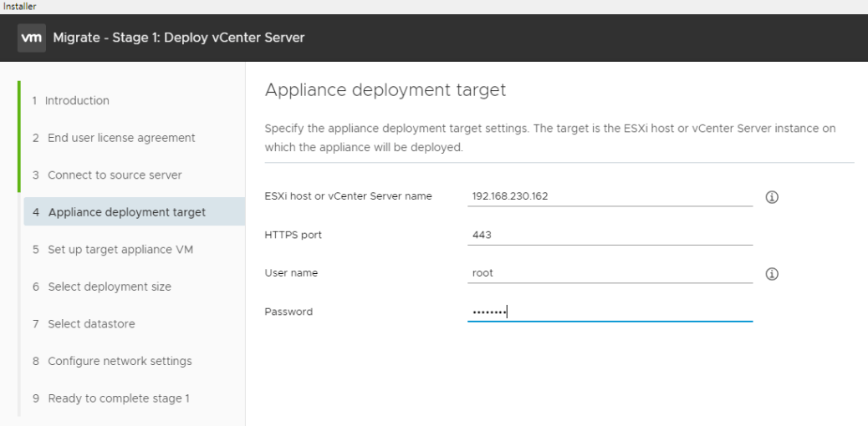The height and width of the screenshot is (426, 868).
Task: Jump to Set up target appliance VM
Action: (114, 249)
